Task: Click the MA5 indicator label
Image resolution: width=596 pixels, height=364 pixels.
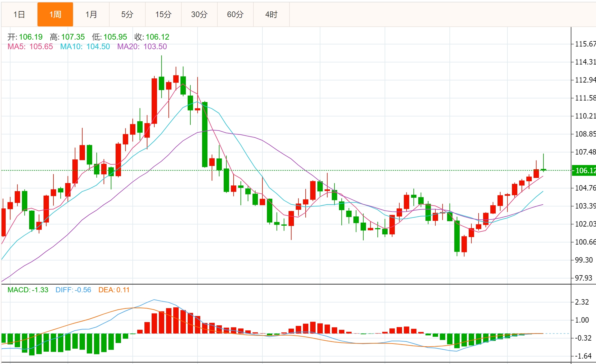Action: point(30,47)
